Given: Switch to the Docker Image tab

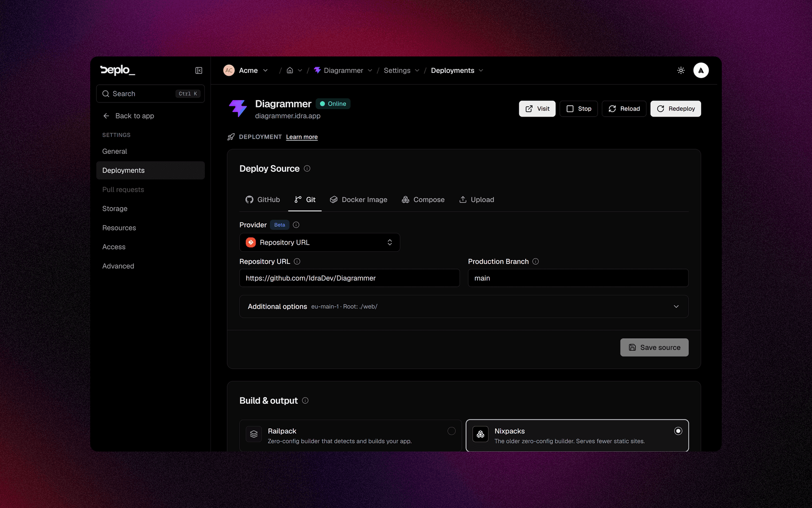Looking at the screenshot, I should [x=359, y=199].
